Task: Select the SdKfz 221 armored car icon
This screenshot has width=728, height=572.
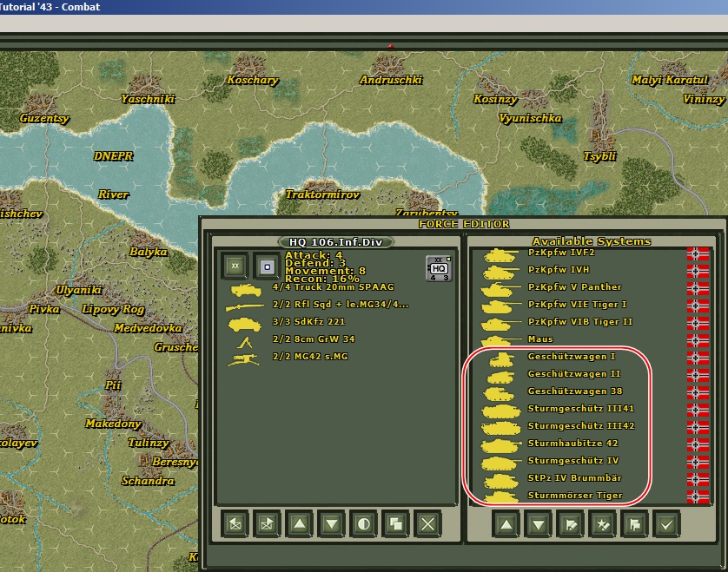Action: (x=245, y=324)
